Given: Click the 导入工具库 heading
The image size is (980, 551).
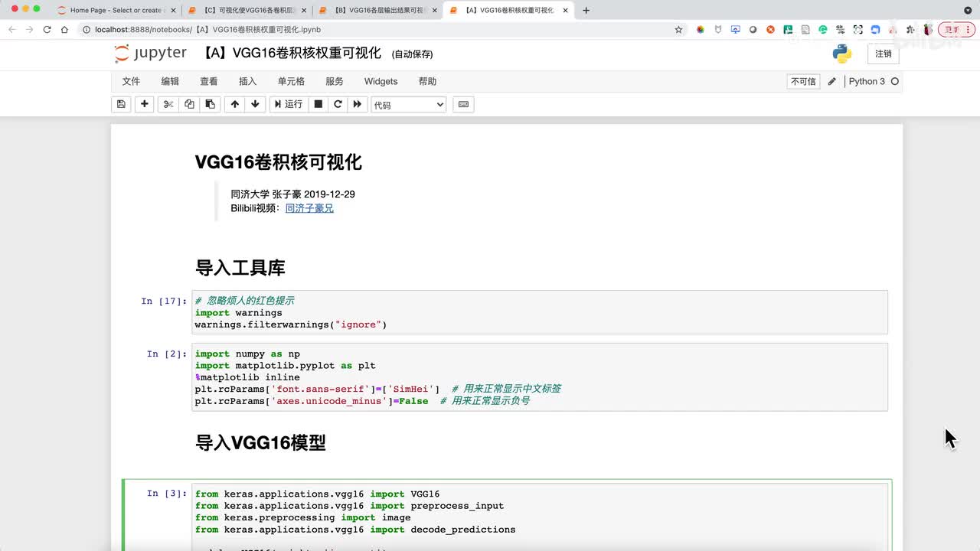Looking at the screenshot, I should (240, 268).
